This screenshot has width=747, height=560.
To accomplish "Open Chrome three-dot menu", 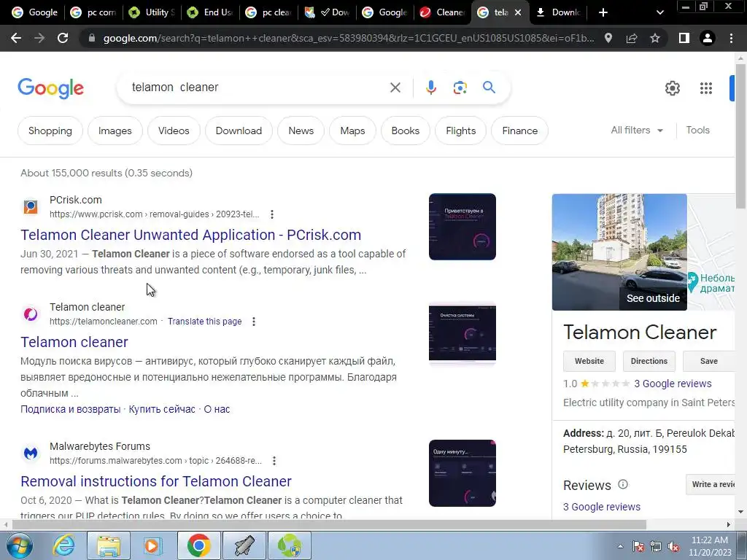I will pos(731,38).
